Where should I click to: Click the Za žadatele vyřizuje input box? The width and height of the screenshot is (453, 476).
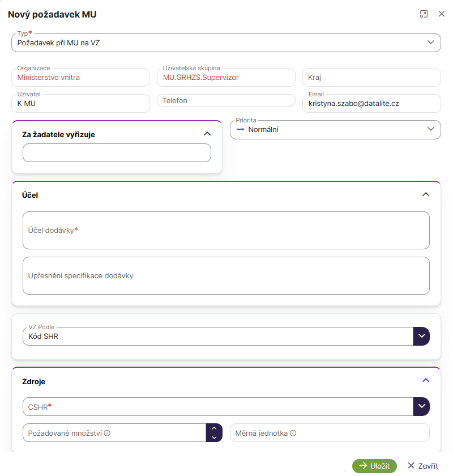117,153
